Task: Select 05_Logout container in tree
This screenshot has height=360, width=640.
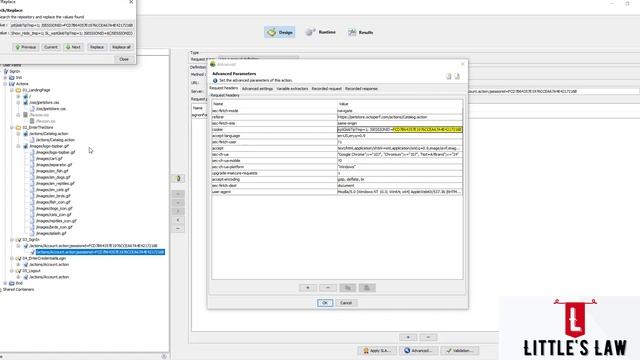Action: coord(31,271)
